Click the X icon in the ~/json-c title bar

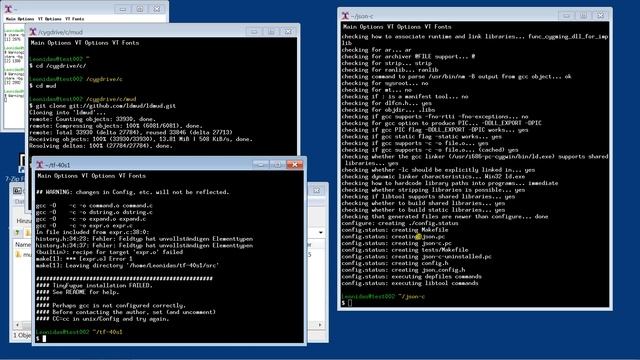(x=345, y=16)
